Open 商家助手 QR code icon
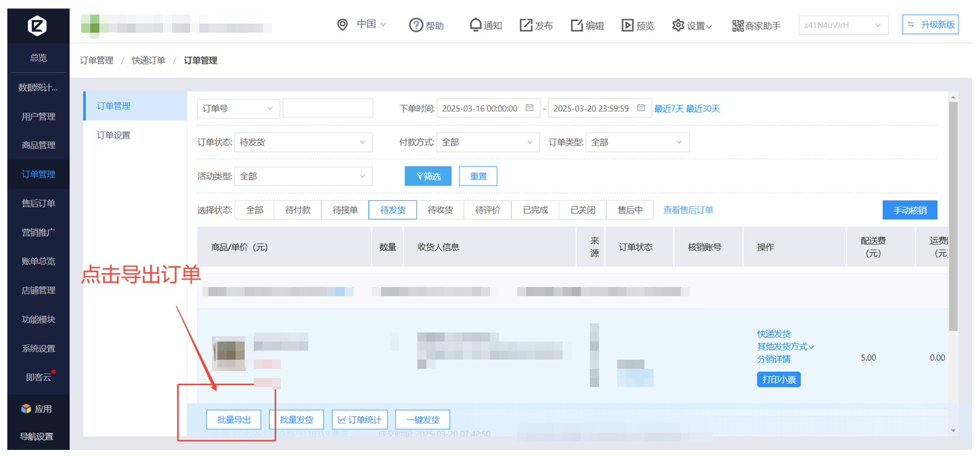 pyautogui.click(x=738, y=25)
